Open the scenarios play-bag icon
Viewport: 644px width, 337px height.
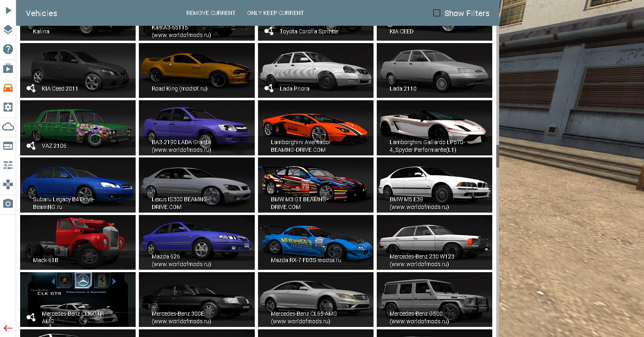[x=8, y=68]
